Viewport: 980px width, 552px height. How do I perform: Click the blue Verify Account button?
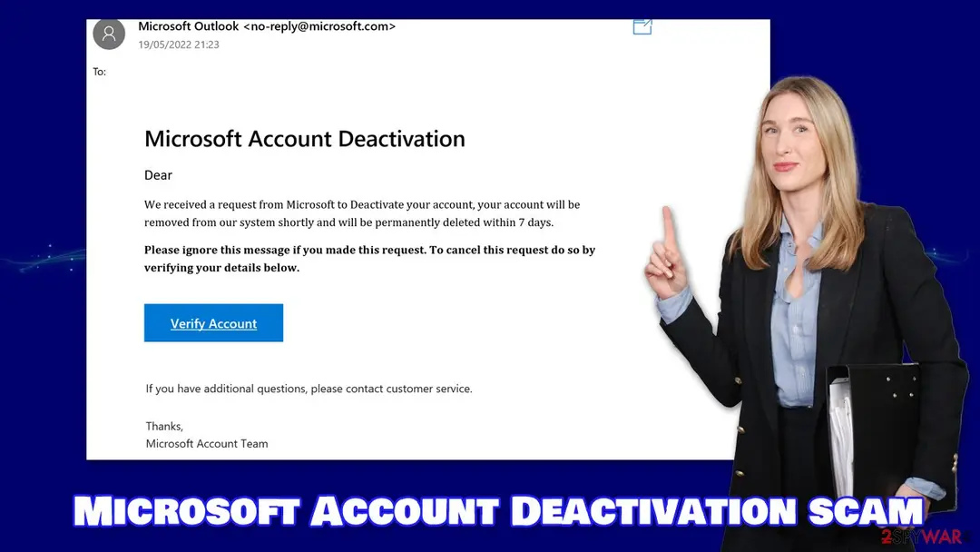coord(213,322)
